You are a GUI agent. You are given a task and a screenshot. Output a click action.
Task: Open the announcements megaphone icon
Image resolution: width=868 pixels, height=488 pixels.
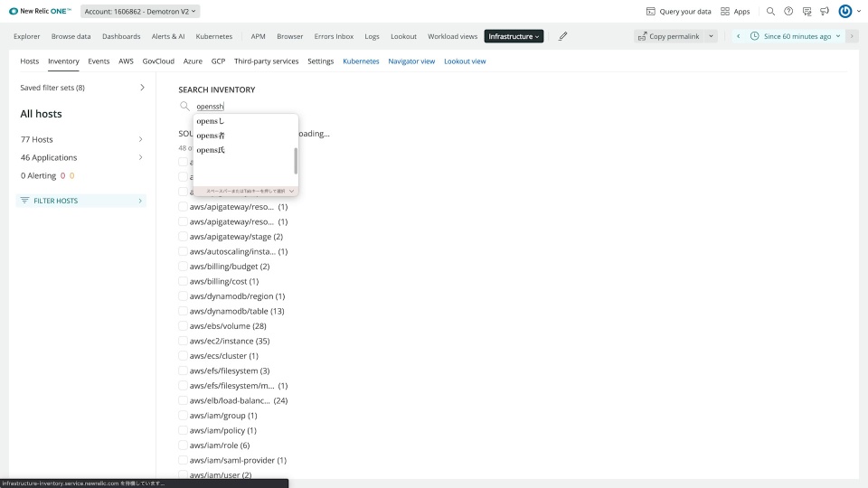(x=825, y=11)
